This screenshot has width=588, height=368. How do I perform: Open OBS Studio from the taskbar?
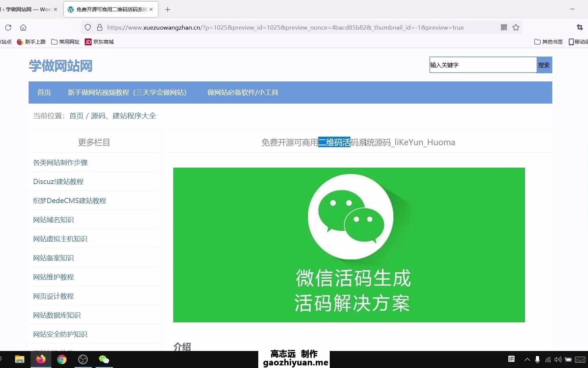[x=83, y=359]
